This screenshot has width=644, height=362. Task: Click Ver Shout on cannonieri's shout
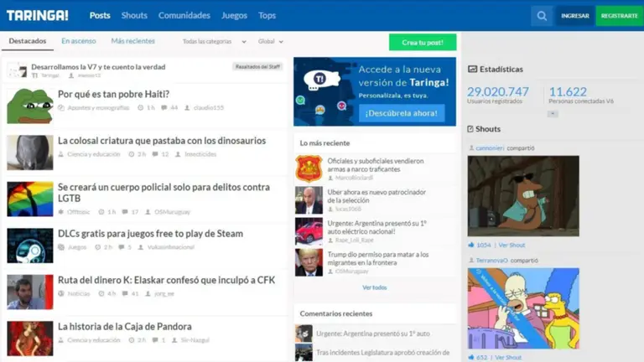pos(512,245)
